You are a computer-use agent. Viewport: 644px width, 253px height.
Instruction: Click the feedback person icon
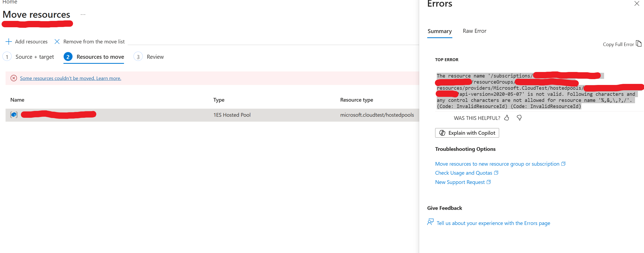[430, 222]
